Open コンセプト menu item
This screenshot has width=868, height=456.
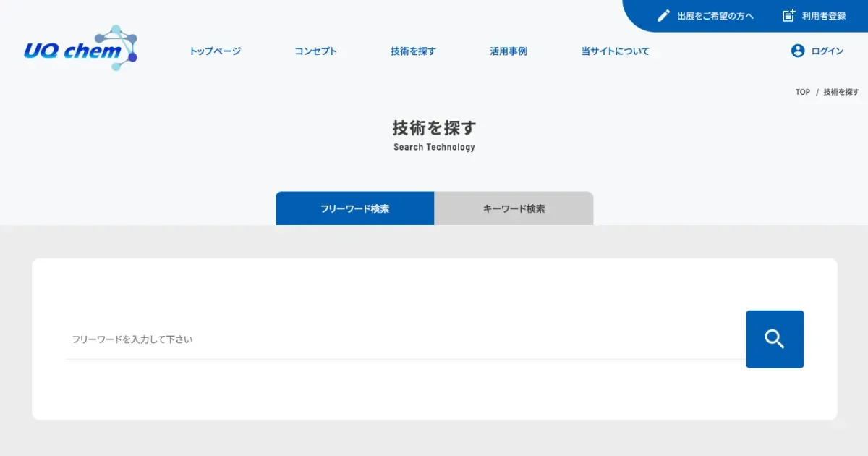tap(315, 51)
